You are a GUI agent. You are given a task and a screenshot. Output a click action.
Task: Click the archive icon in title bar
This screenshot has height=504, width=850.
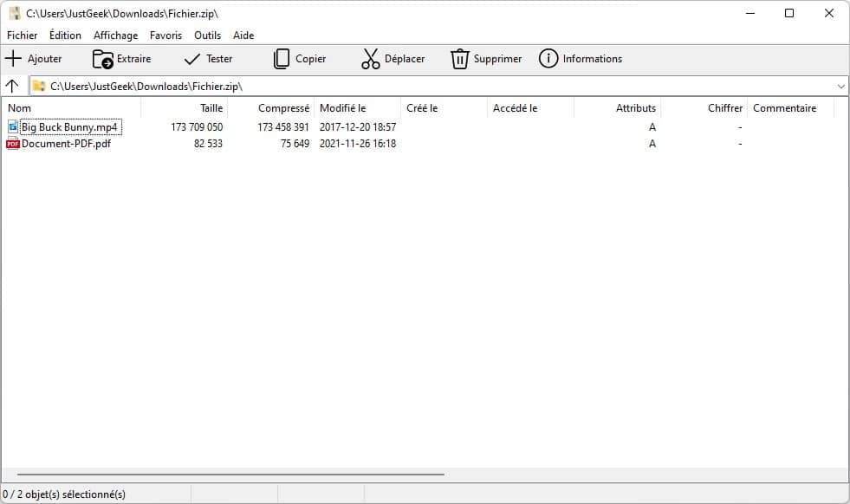(x=15, y=13)
